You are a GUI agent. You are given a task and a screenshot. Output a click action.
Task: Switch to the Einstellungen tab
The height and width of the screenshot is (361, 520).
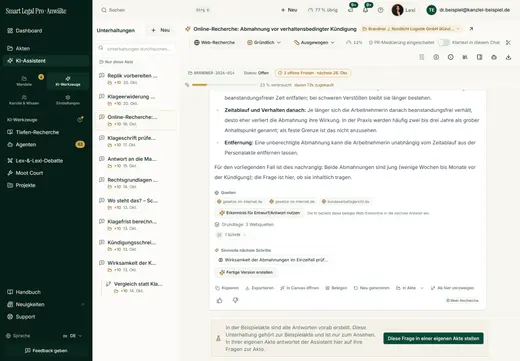68,100
